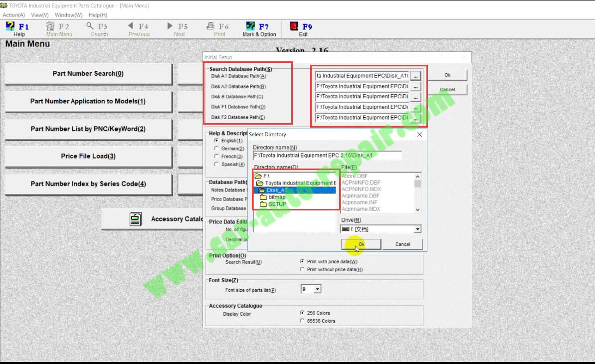This screenshot has width=595, height=364.
Task: Click the Disk A2 database path field
Action: pos(363,87)
